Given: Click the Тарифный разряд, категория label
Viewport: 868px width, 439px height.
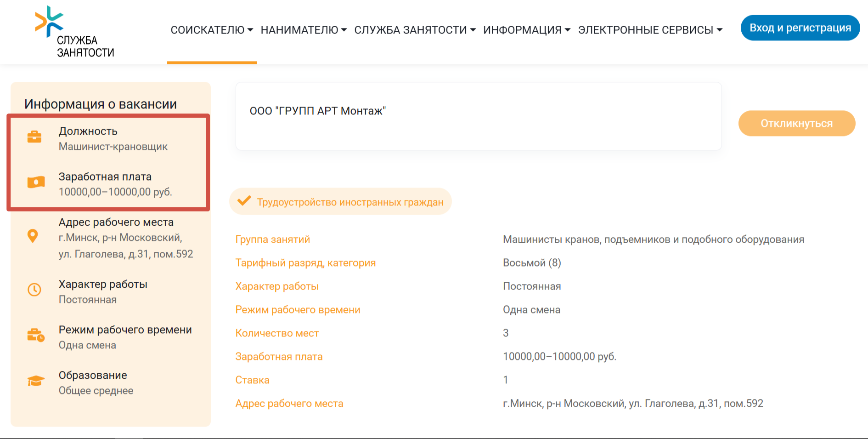Looking at the screenshot, I should (x=305, y=263).
